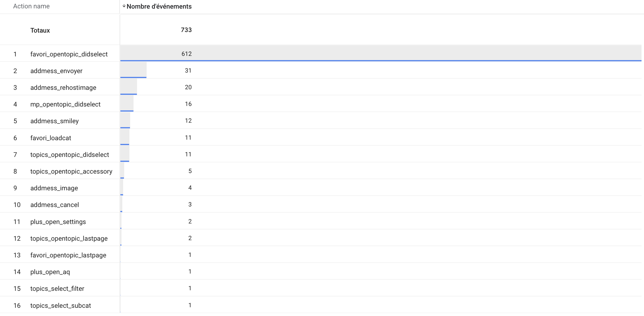Sort by Nombre d'événements column header

(159, 7)
